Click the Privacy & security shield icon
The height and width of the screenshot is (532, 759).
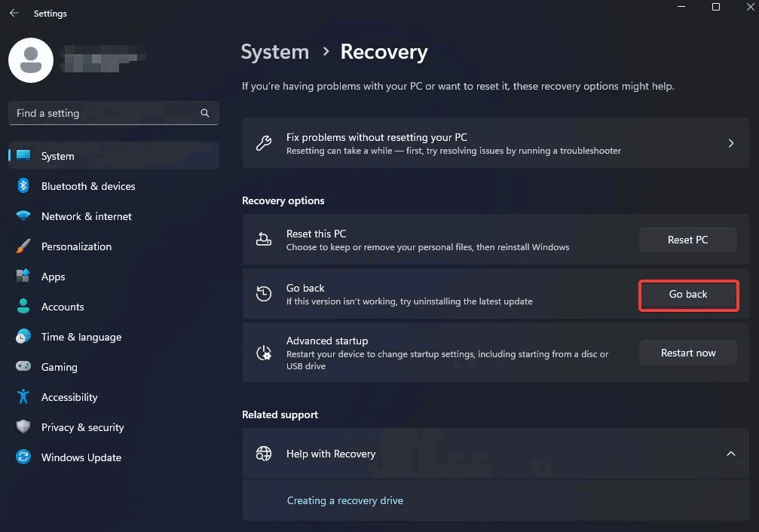pyautogui.click(x=23, y=427)
